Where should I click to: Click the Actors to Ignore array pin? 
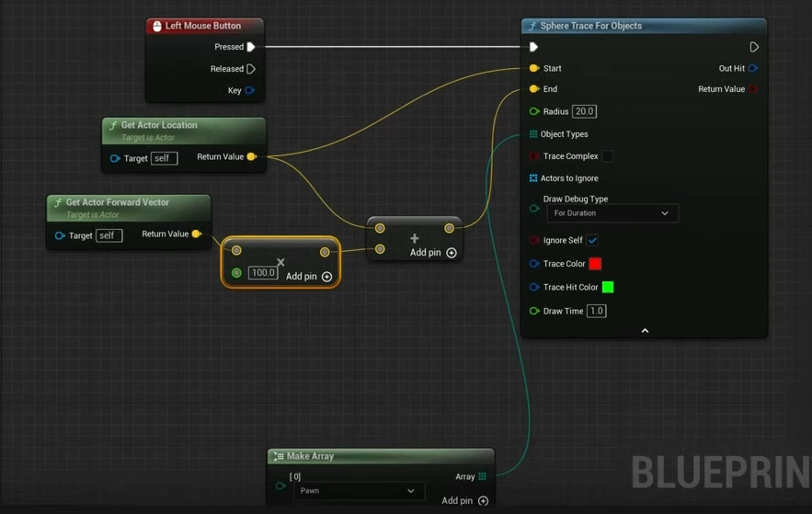tap(533, 178)
